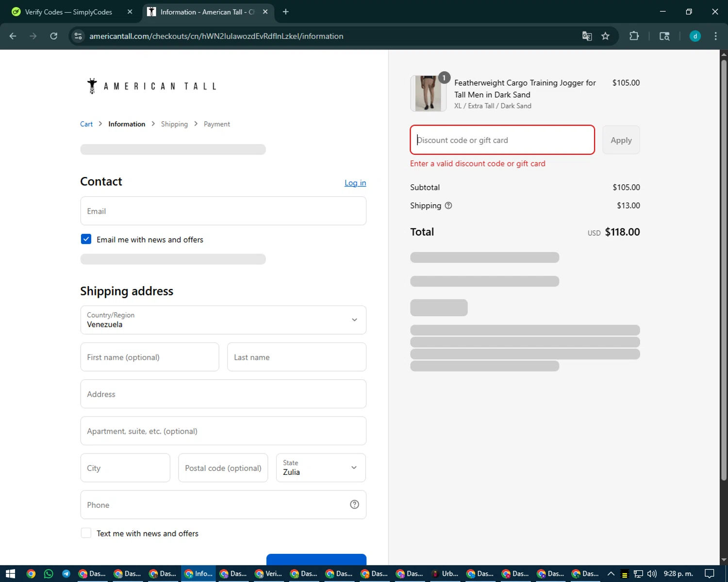
Task: Click the City field
Action: (125, 468)
